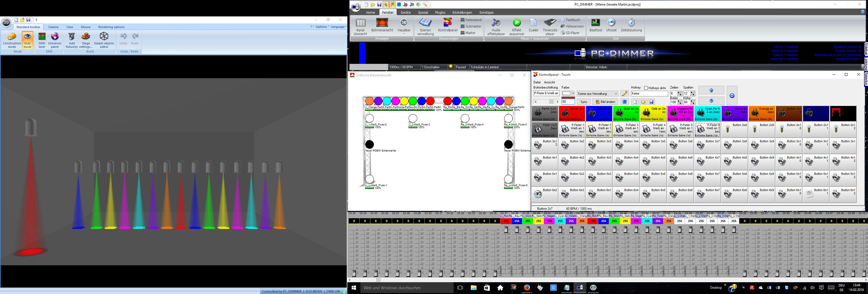The height and width of the screenshot is (294, 868).
Task: Open the Cuelist window
Action: tap(533, 25)
